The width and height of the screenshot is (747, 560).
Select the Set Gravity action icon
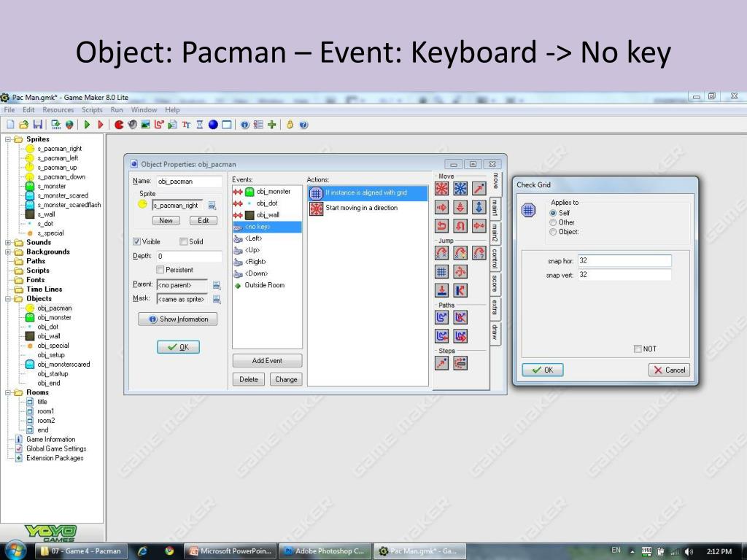click(479, 207)
